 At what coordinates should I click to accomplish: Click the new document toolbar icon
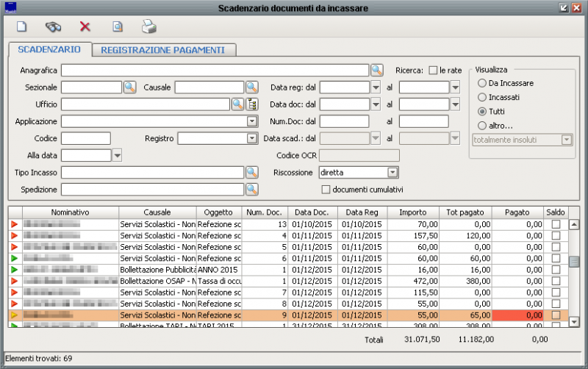(x=22, y=27)
